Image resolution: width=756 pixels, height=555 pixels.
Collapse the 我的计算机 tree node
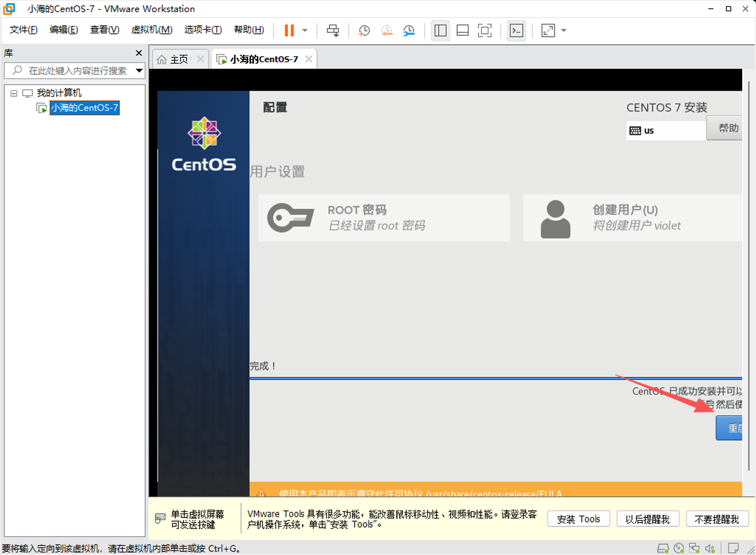[x=14, y=93]
